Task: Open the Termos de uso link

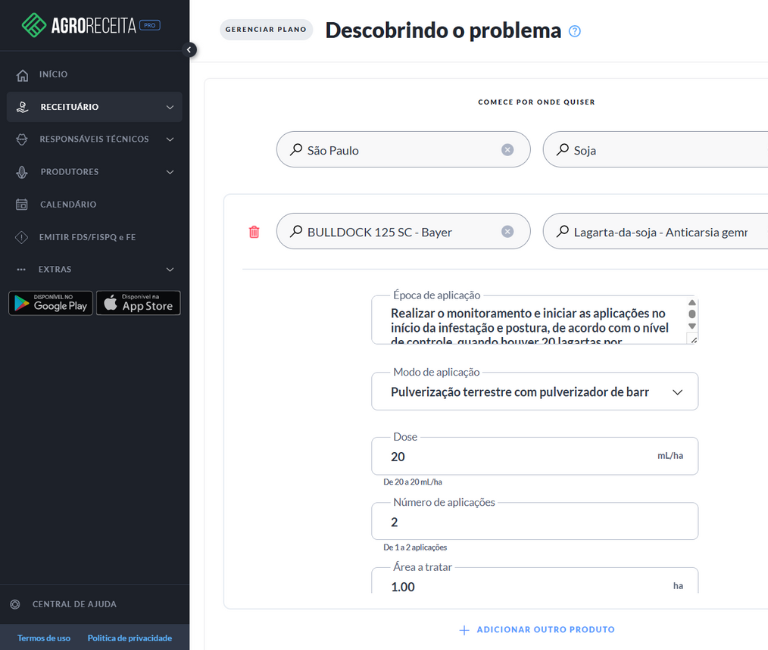Action: point(44,638)
